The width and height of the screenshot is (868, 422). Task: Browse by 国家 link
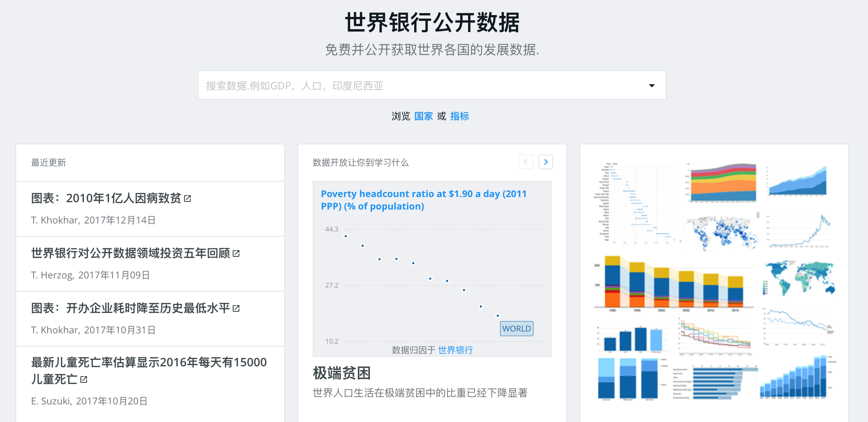pyautogui.click(x=423, y=116)
